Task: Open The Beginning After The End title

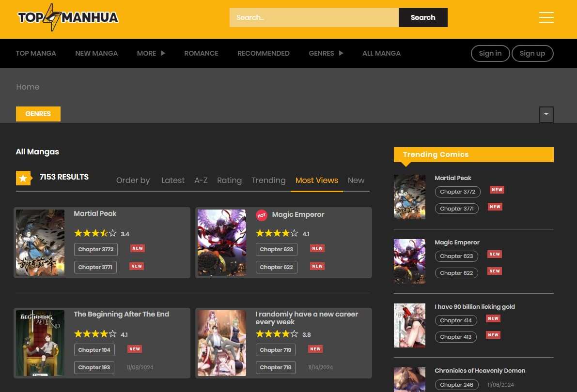Action: pyautogui.click(x=122, y=314)
